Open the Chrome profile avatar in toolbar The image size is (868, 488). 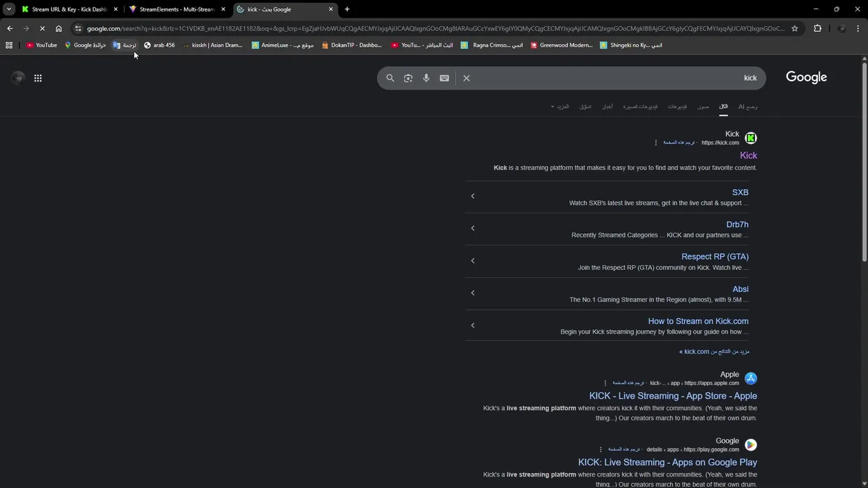[841, 28]
